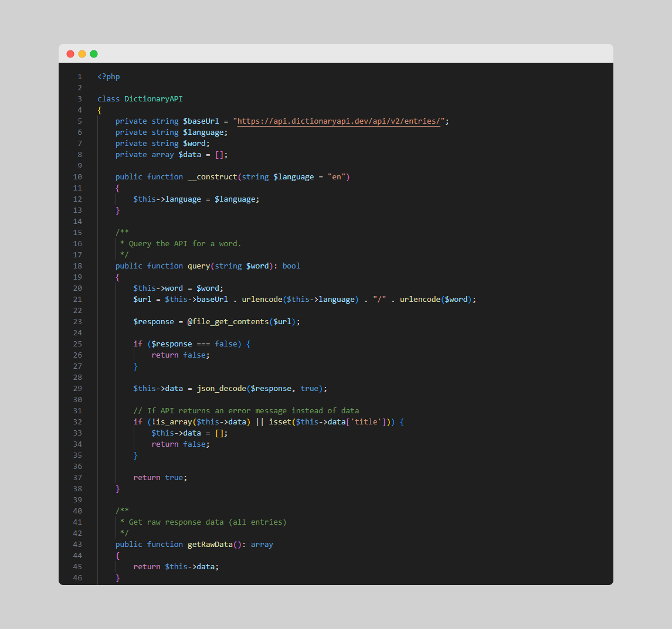Click the yellow minimize window button
Screen dimensions: 672x629
coord(82,53)
